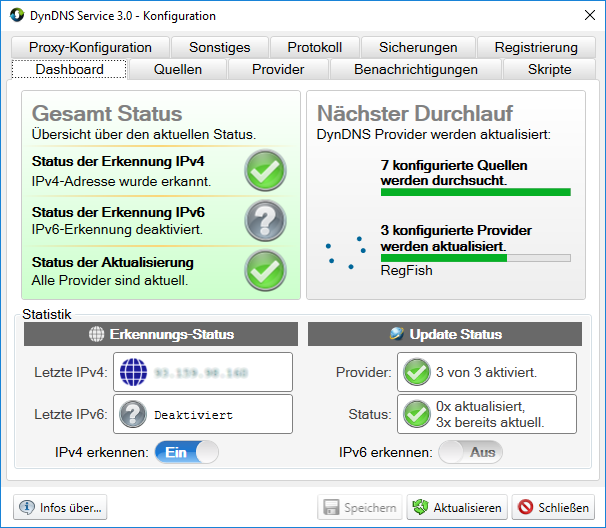This screenshot has height=528, width=606.
Task: Open the Infos über... dialog
Action: coord(60,507)
